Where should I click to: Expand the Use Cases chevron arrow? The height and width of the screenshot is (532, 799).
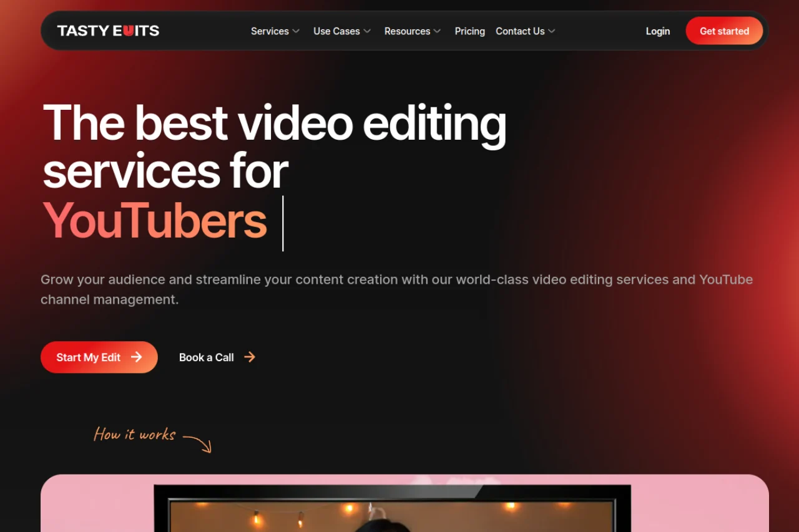tap(367, 31)
